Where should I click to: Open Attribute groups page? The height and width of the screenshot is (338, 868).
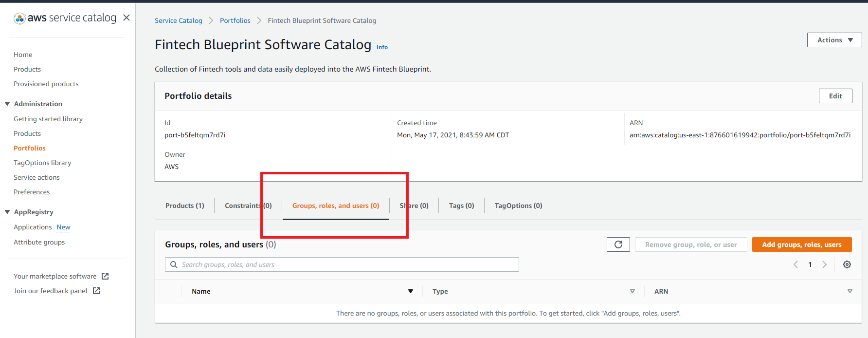click(39, 242)
